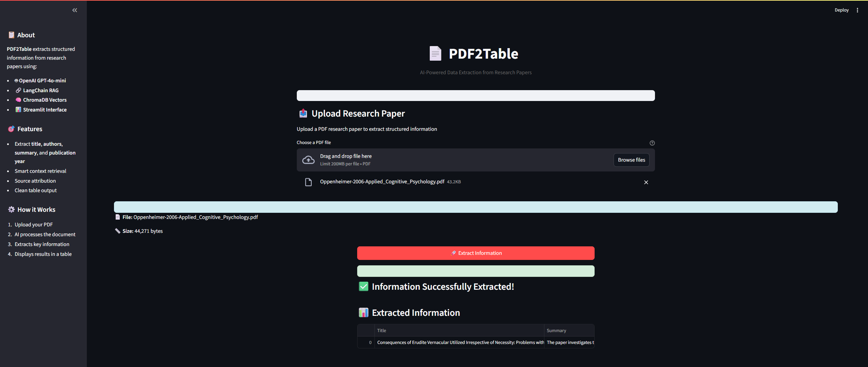Click the gear icon by How it Works
This screenshot has width=868, height=367.
click(11, 209)
